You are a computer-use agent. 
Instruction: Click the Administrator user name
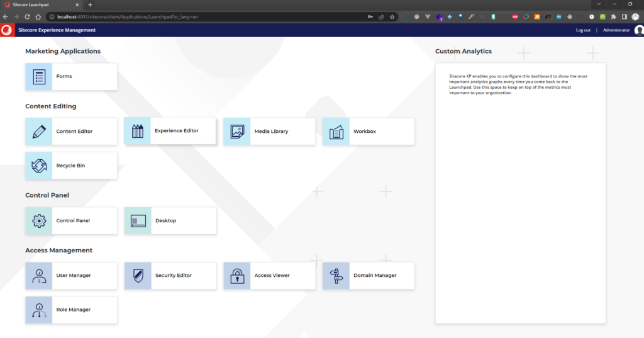[x=616, y=30]
